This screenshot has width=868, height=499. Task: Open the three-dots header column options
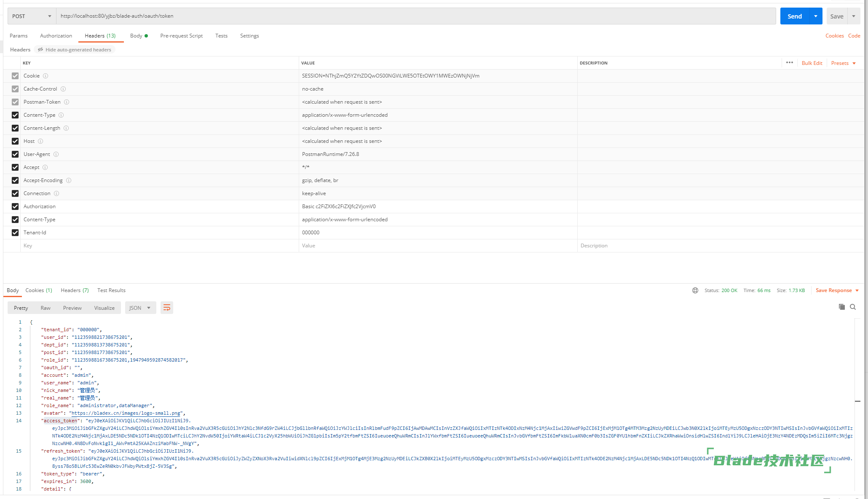coord(790,63)
